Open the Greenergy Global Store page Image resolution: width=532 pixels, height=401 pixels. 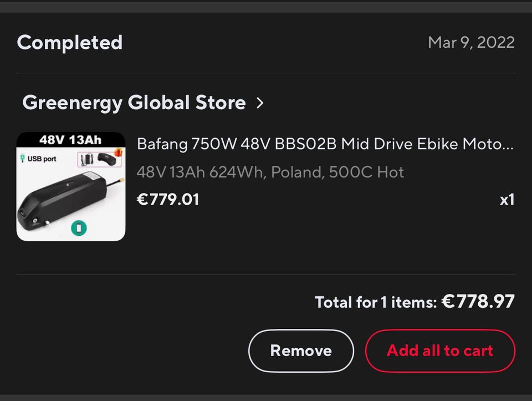click(134, 103)
